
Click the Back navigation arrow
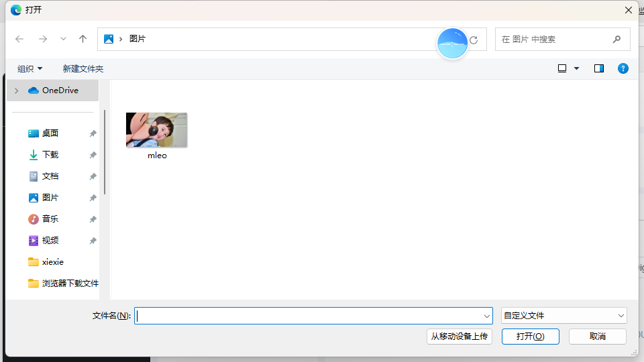coord(19,40)
